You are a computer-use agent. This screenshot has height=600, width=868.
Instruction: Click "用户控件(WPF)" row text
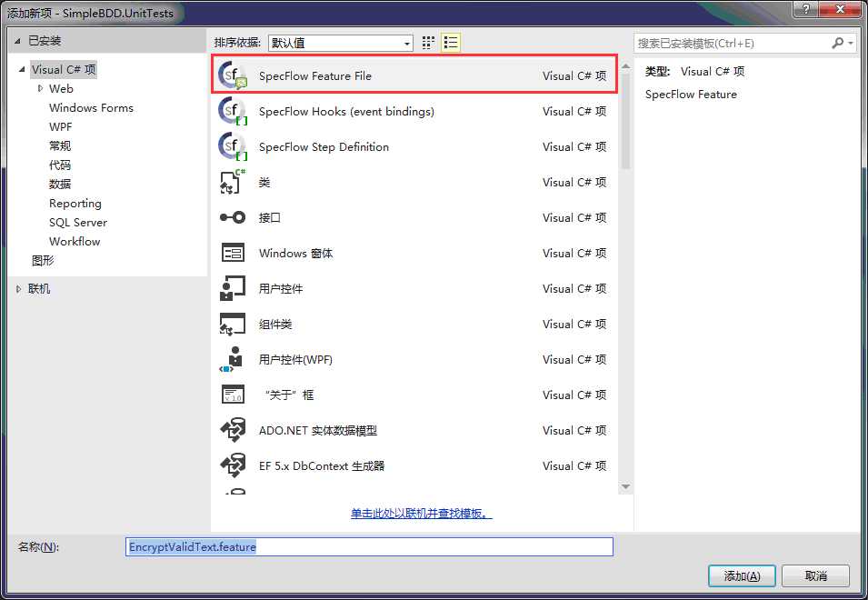(x=295, y=359)
